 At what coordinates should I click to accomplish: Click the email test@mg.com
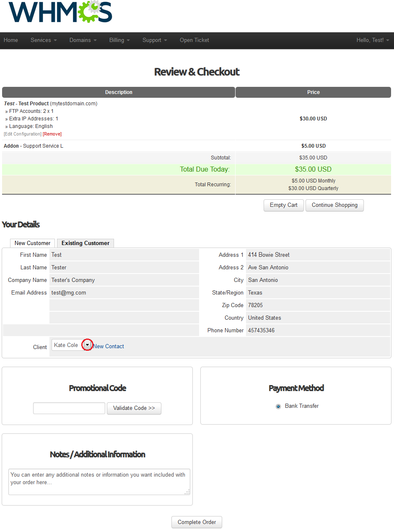coord(69,292)
